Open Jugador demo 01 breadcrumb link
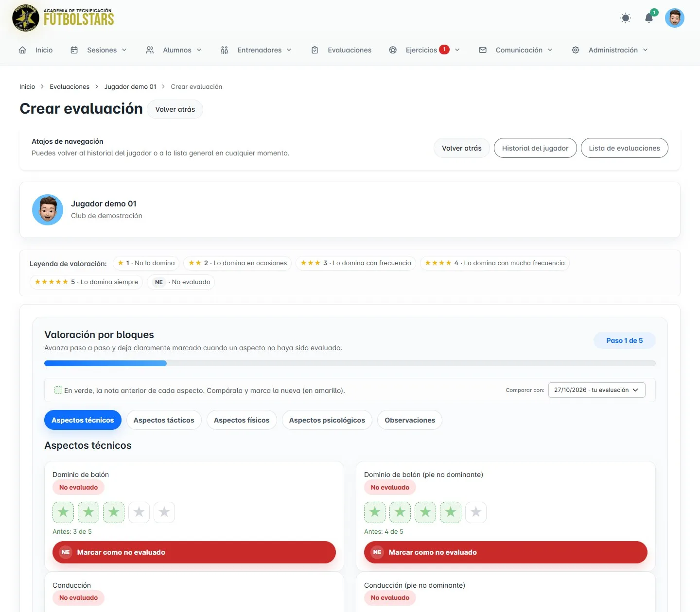The image size is (700, 612). tap(130, 86)
